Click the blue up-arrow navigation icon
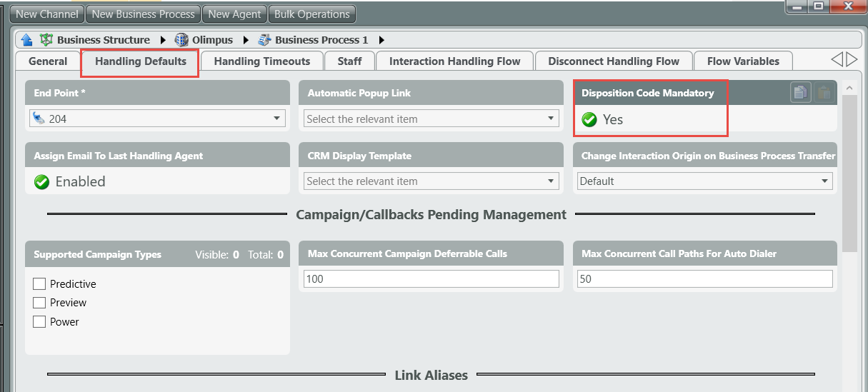 click(x=26, y=40)
